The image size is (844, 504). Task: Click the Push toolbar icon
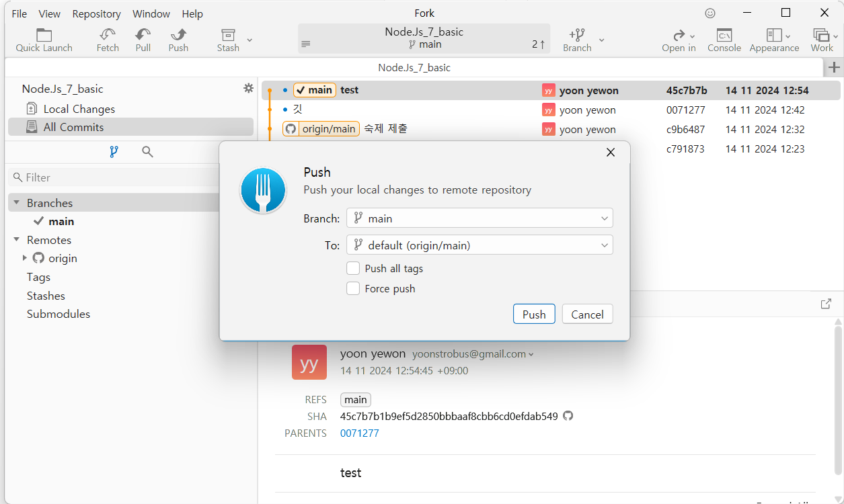pyautogui.click(x=178, y=40)
